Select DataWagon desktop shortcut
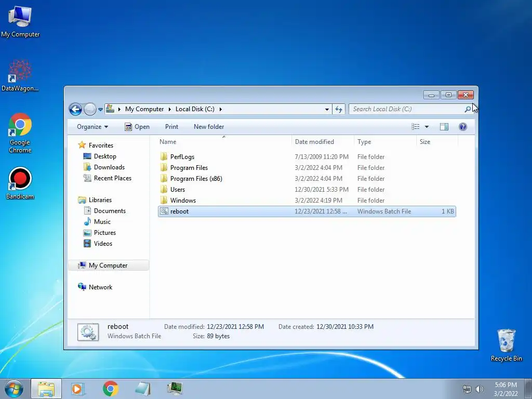This screenshot has height=399, width=532. pyautogui.click(x=20, y=76)
